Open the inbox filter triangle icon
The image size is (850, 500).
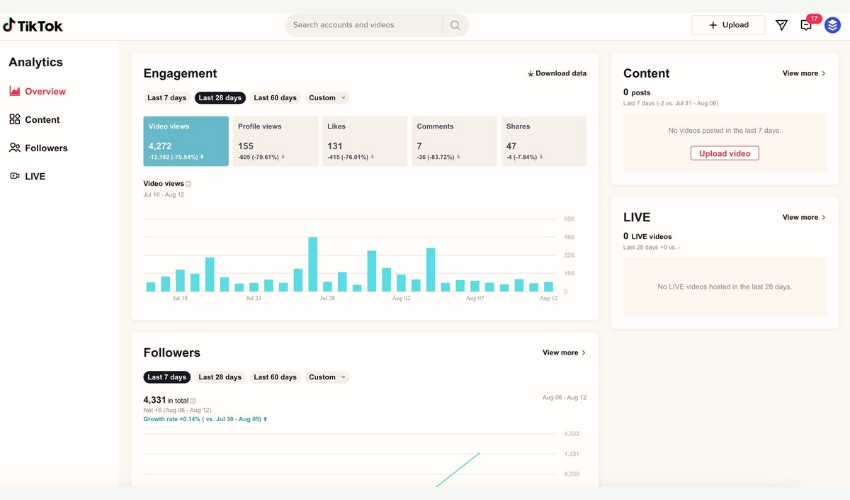(781, 25)
